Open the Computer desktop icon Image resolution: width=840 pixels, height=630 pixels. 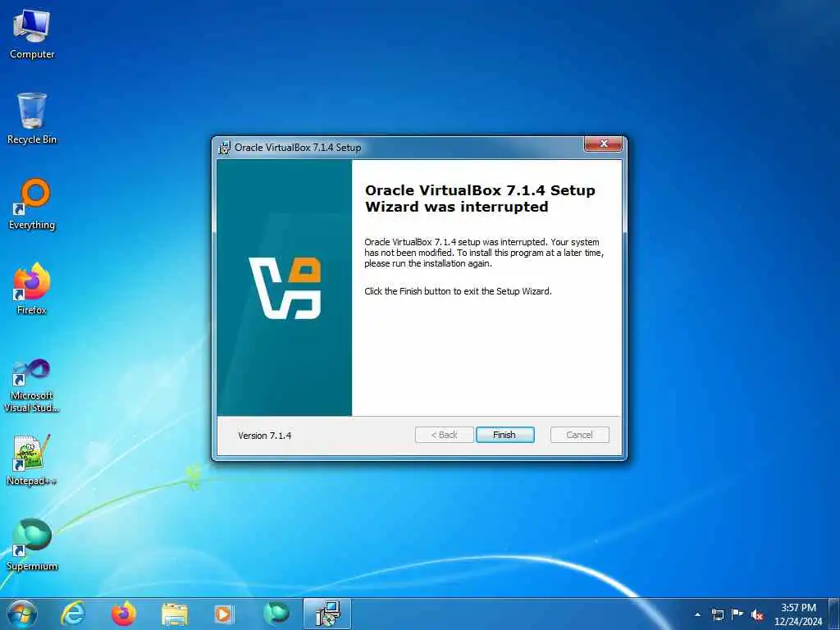tap(32, 34)
